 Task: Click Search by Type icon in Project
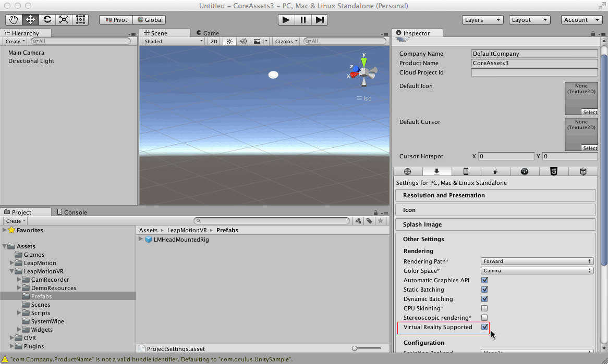(358, 221)
